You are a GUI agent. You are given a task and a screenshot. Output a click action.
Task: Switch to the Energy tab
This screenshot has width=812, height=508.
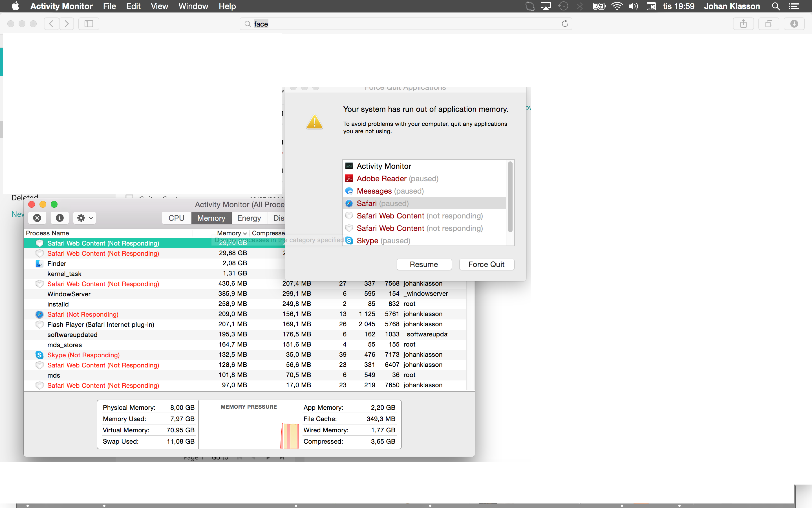(249, 218)
